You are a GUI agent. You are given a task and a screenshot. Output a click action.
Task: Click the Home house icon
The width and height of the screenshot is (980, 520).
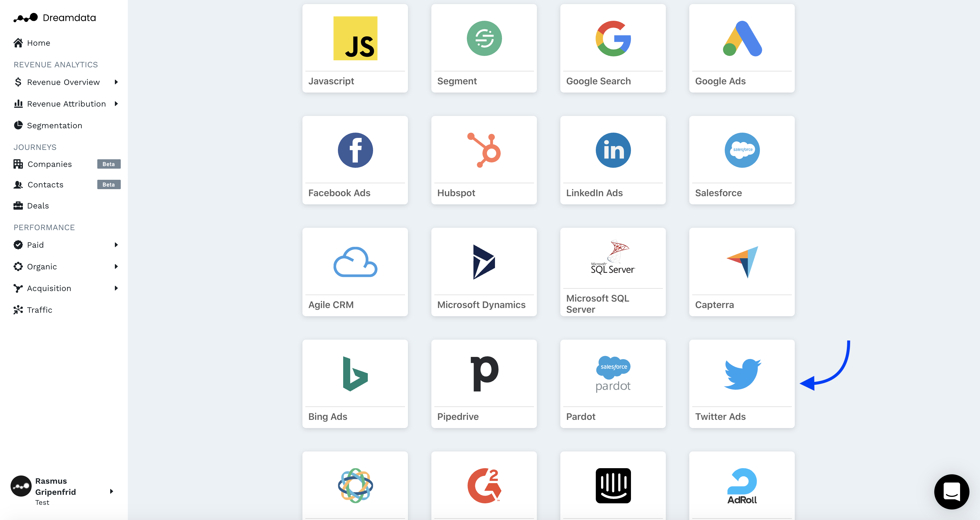click(x=18, y=43)
